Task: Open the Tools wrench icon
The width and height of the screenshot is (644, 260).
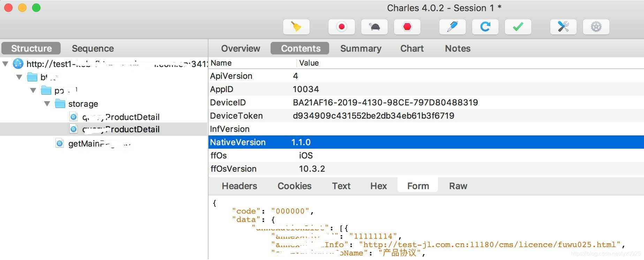Action: [x=563, y=27]
